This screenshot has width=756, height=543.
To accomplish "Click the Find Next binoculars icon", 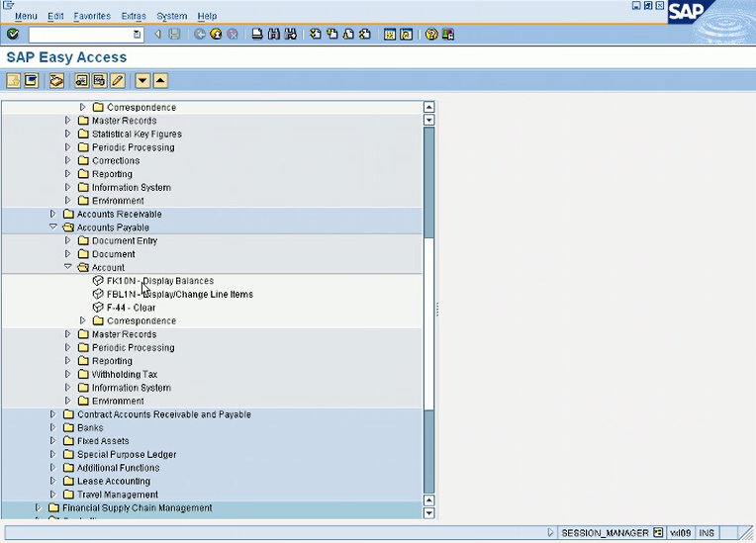I will point(291,35).
